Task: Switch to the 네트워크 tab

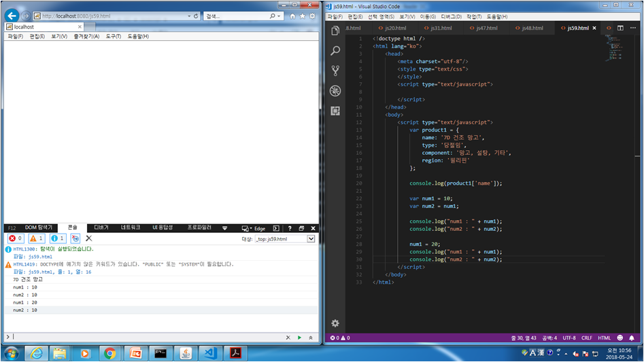Action: pyautogui.click(x=130, y=228)
